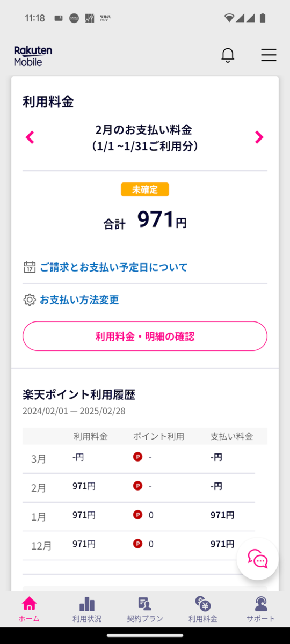Tap the Rakuten Mobile logo
The image size is (290, 644).
click(33, 56)
